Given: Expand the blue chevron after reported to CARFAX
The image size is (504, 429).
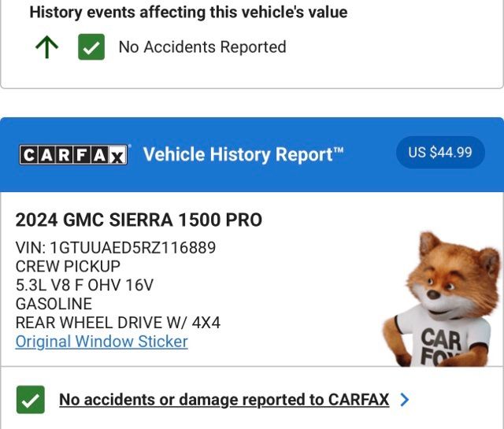Looking at the screenshot, I should click(405, 400).
